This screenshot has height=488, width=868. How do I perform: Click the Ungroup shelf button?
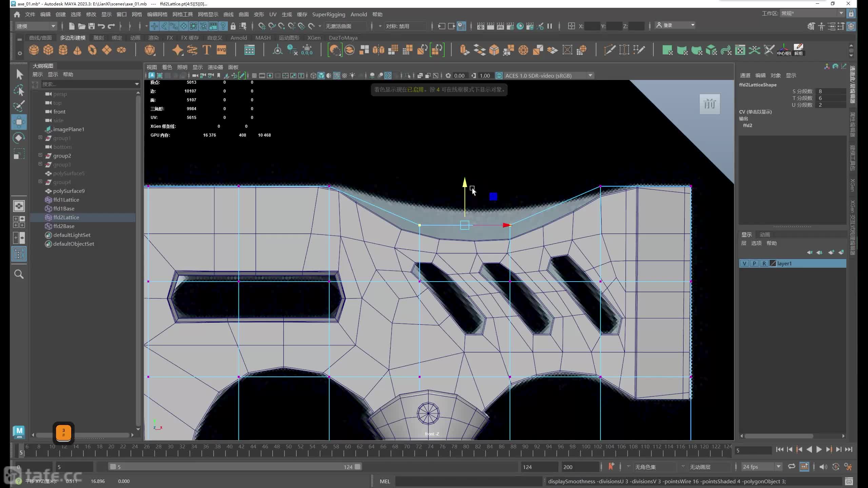tap(798, 50)
